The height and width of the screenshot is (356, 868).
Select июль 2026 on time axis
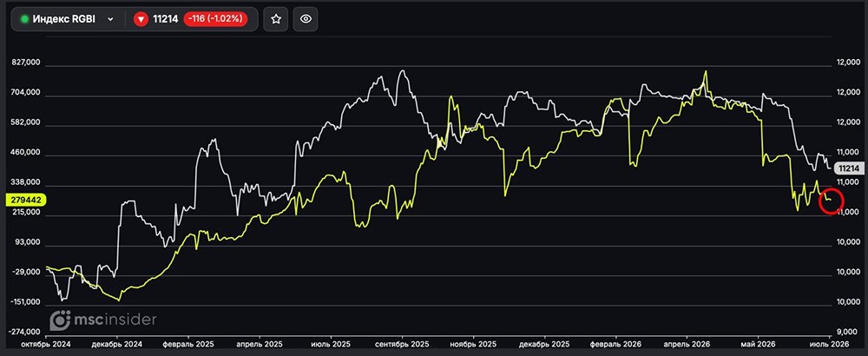tap(828, 345)
